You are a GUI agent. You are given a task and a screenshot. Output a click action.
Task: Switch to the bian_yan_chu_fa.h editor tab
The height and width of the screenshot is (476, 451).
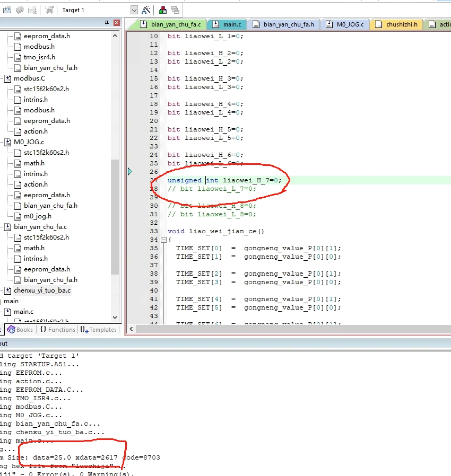pos(283,24)
